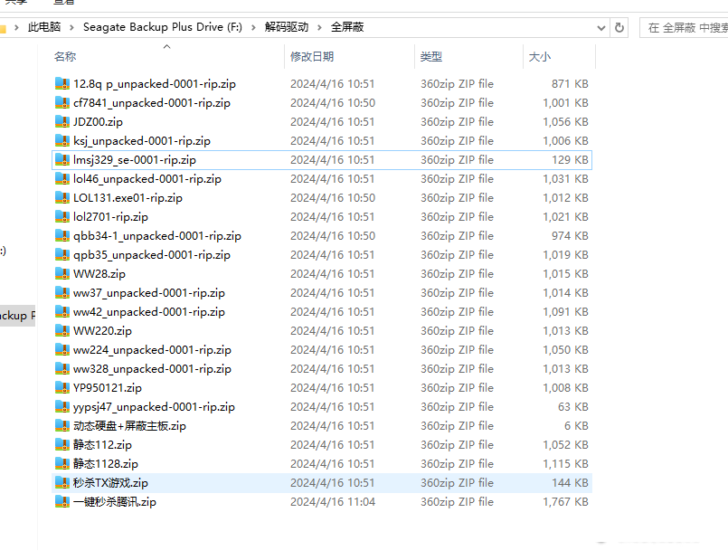Click size cell 1,091 KB
This screenshot has height=560, width=728.
(565, 312)
